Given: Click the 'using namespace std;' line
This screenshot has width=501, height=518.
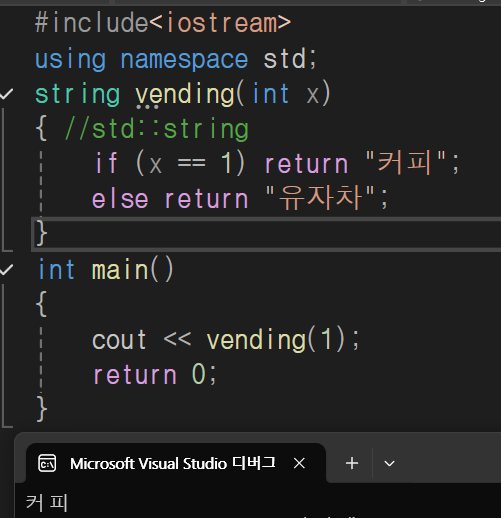Looking at the screenshot, I should (x=176, y=59).
